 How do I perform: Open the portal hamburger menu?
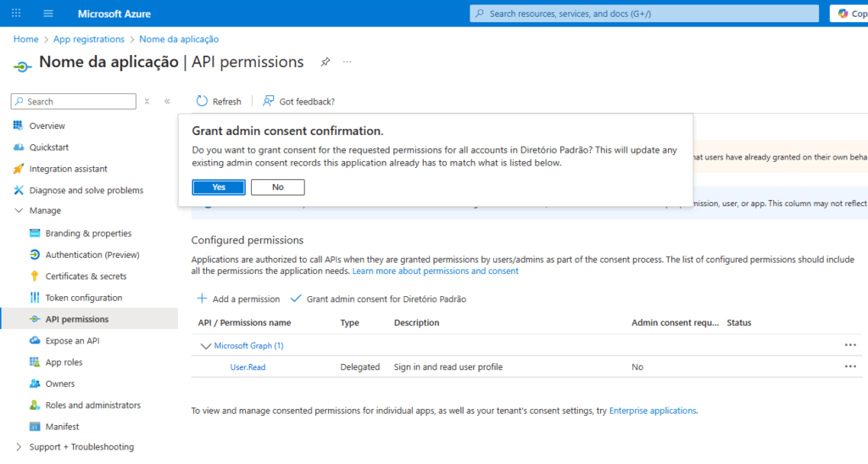[x=48, y=14]
